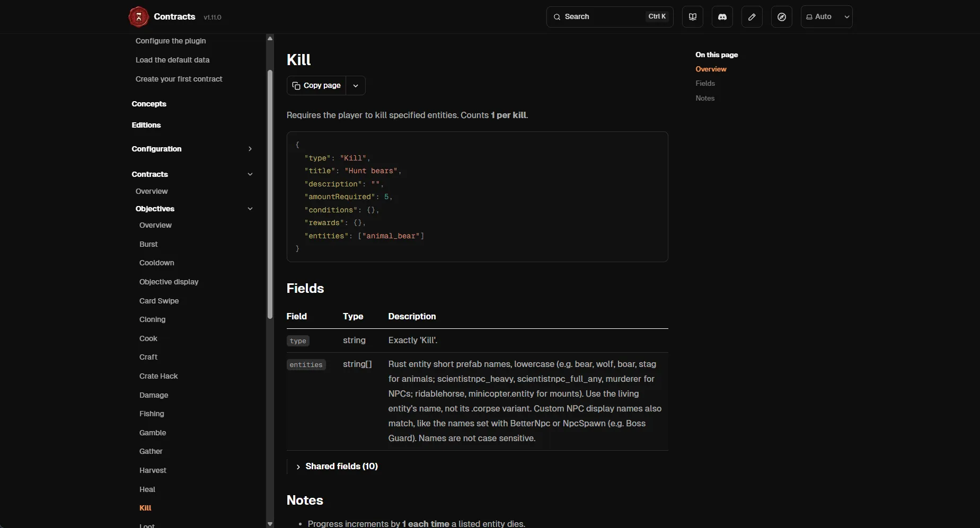
Task: Expand the Configuration section
Action: pyautogui.click(x=250, y=149)
